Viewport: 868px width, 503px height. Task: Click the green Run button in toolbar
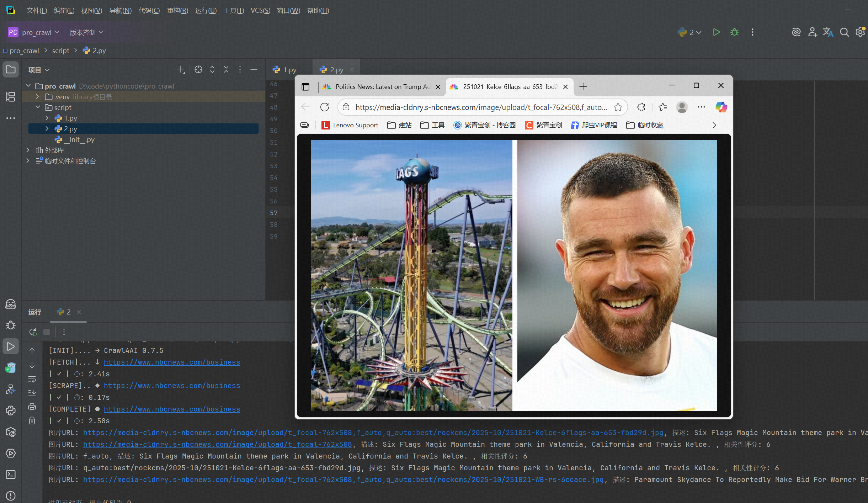tap(716, 32)
